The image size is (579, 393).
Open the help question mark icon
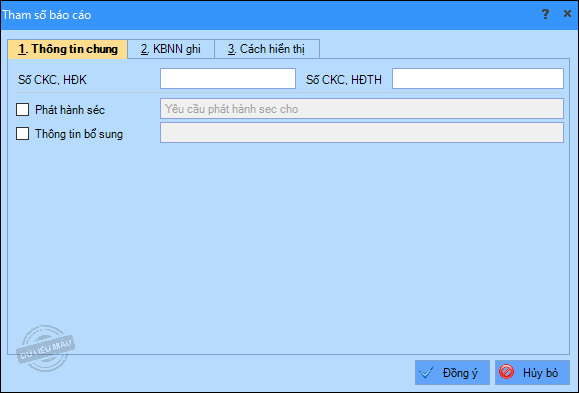coord(545,14)
